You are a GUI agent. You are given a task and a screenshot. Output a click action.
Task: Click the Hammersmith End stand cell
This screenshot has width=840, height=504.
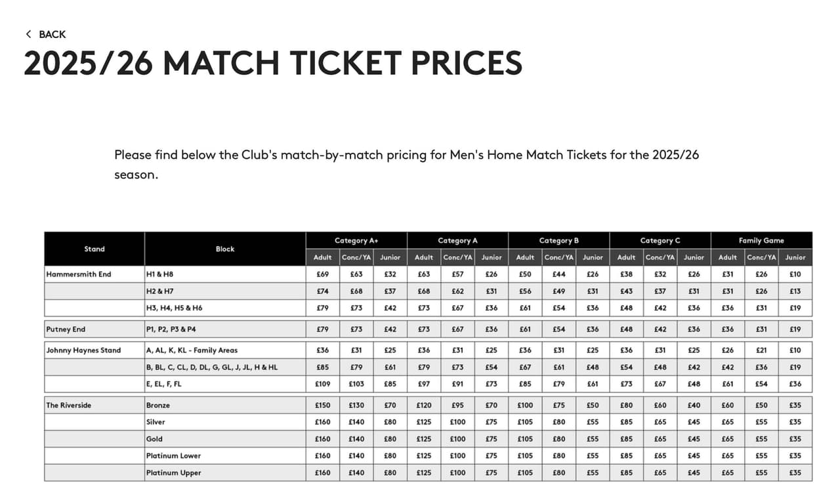[x=79, y=274]
